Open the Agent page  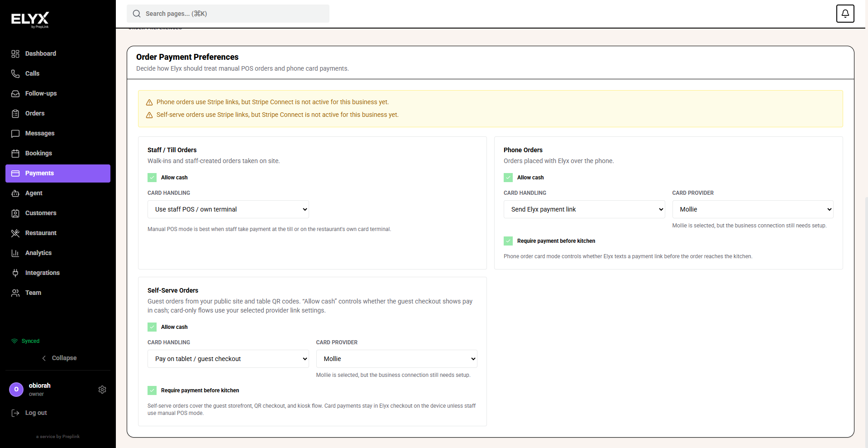[58, 193]
